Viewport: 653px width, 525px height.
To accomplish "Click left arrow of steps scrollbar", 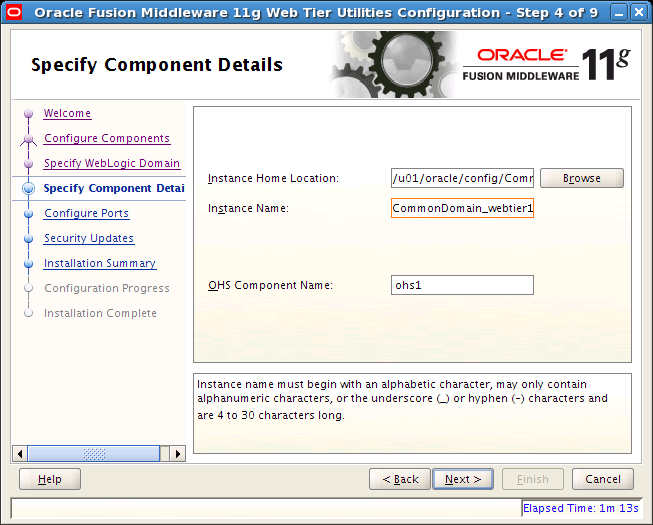I will pos(20,453).
